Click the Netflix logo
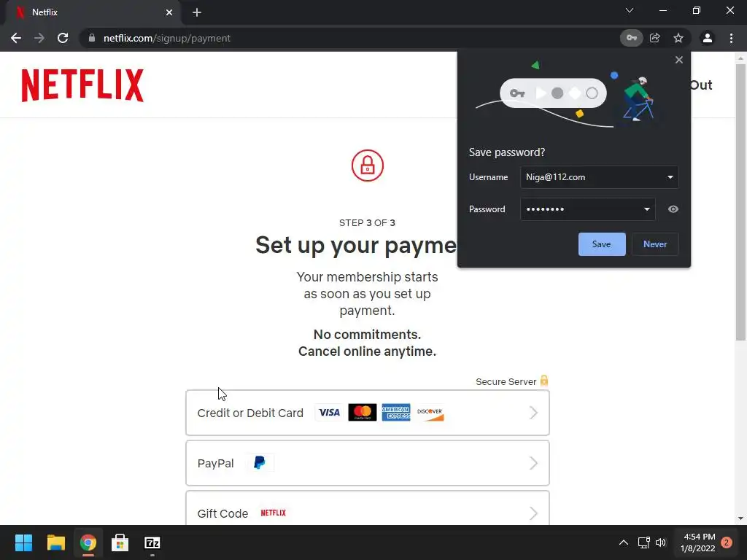747x560 pixels. tap(82, 85)
